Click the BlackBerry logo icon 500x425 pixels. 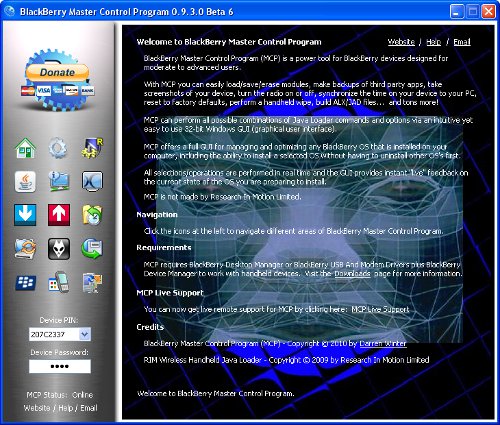(x=26, y=283)
